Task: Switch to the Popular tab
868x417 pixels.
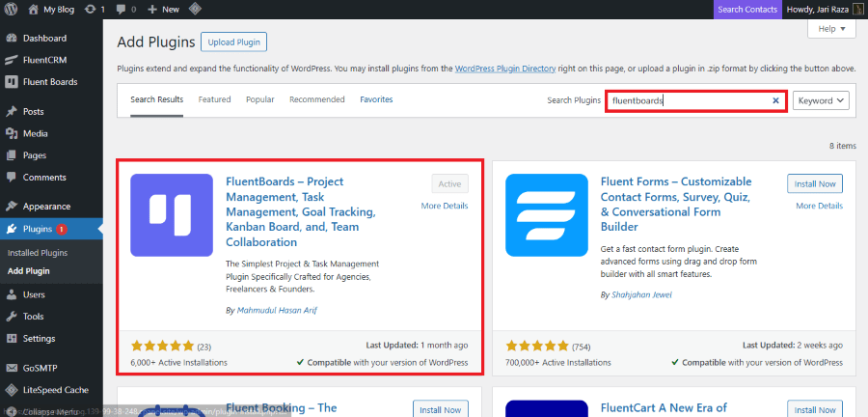Action: (260, 99)
